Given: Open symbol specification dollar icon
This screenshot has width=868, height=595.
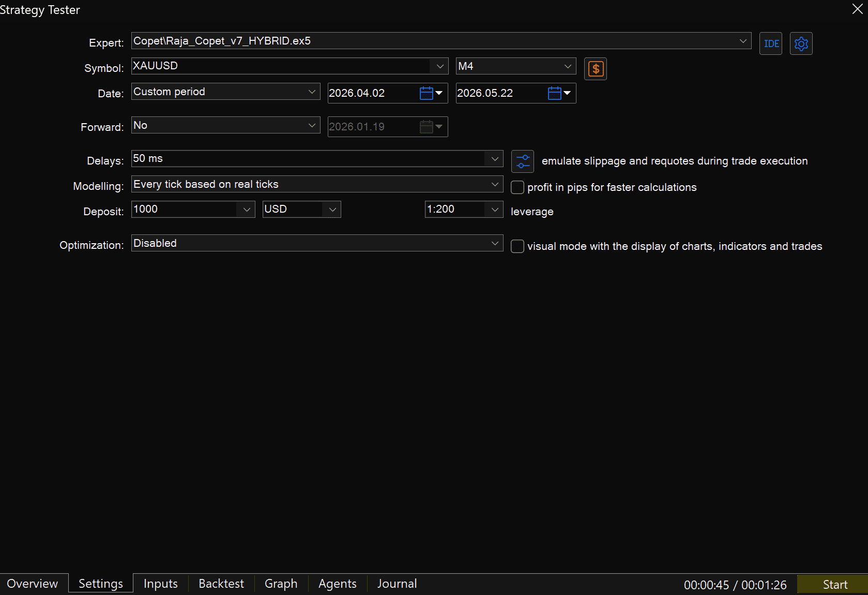Looking at the screenshot, I should [596, 69].
